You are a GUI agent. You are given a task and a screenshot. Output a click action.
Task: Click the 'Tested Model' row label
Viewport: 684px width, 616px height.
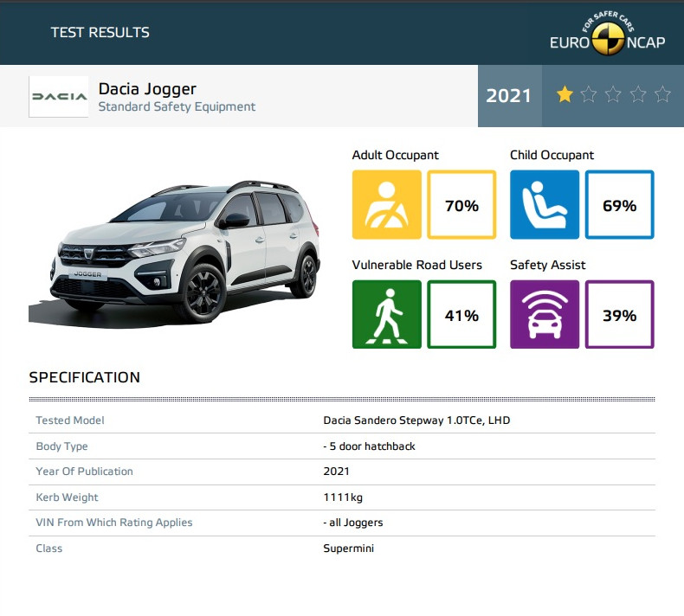[70, 420]
